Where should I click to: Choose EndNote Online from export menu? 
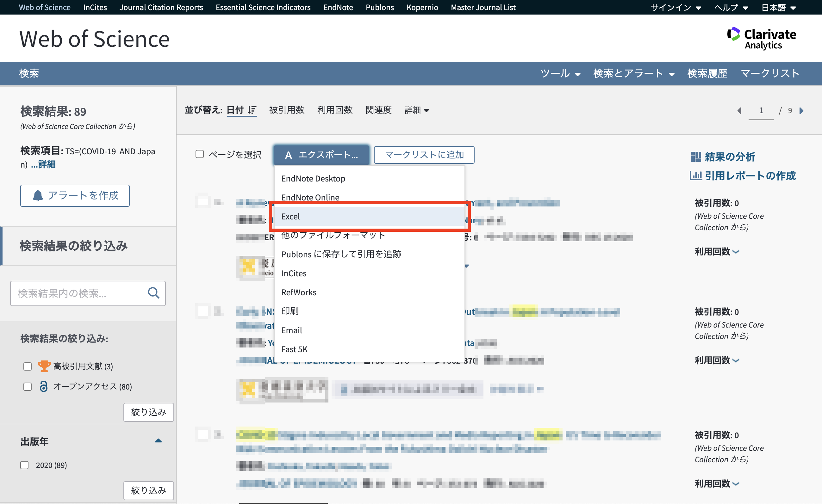click(x=369, y=197)
